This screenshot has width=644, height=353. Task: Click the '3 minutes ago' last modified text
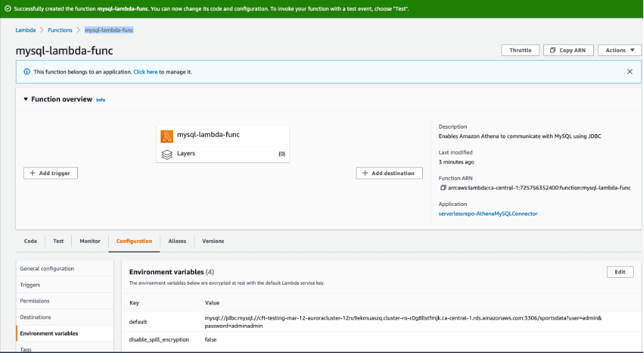click(x=456, y=162)
